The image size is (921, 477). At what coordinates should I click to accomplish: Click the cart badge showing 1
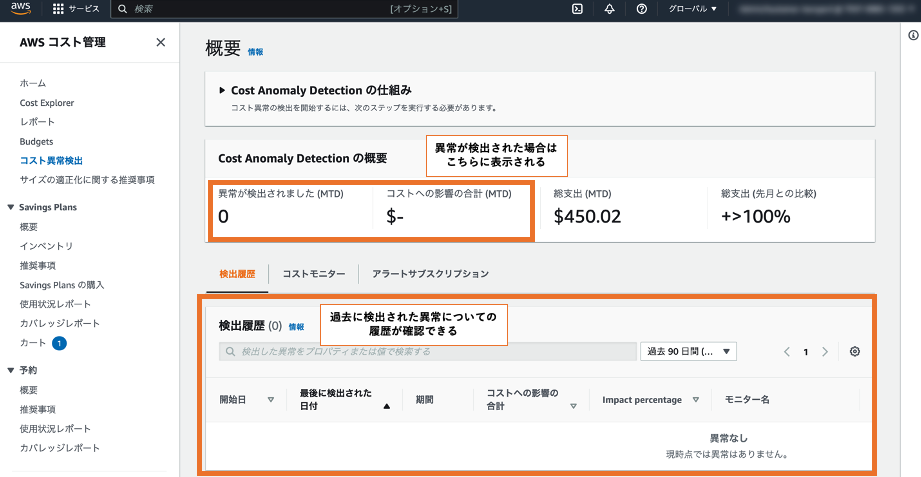click(x=59, y=343)
